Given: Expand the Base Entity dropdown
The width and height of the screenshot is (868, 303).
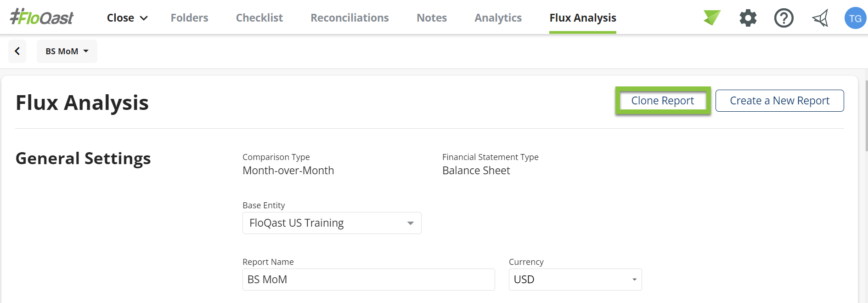Looking at the screenshot, I should tap(332, 223).
